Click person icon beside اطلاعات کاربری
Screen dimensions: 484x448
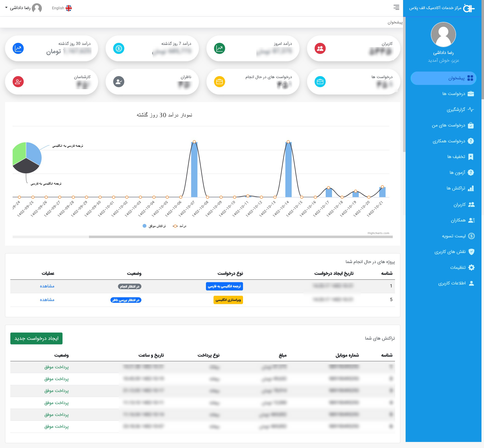click(x=471, y=283)
